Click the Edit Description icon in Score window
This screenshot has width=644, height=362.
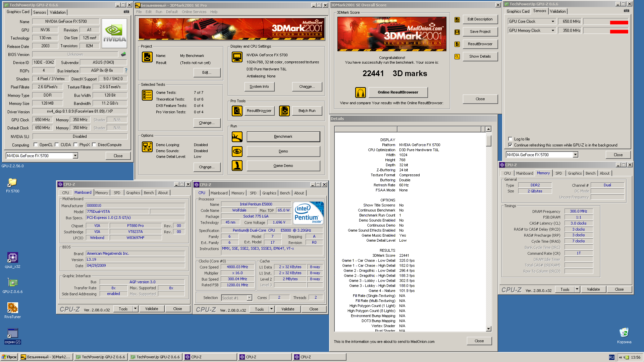[457, 19]
